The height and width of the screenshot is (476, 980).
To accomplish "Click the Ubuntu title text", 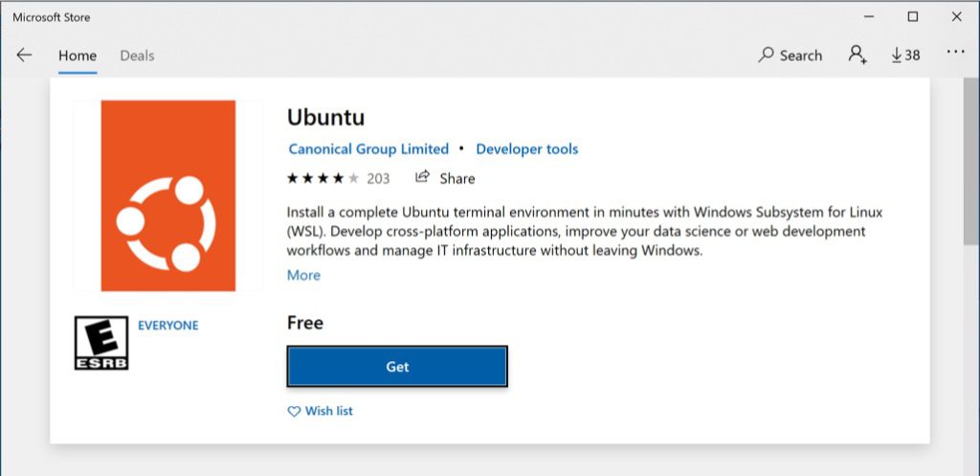I will (x=325, y=117).
